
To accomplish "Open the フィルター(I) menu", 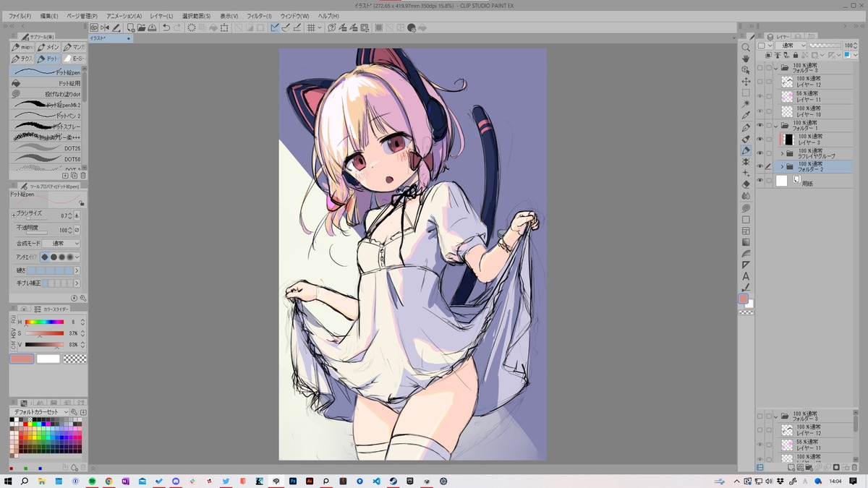I will (x=259, y=15).
